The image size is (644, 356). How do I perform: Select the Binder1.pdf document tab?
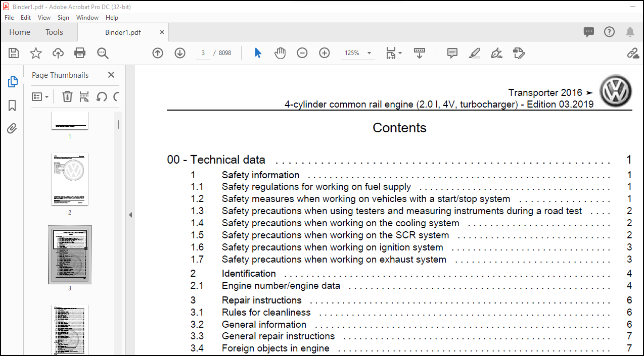pyautogui.click(x=123, y=32)
